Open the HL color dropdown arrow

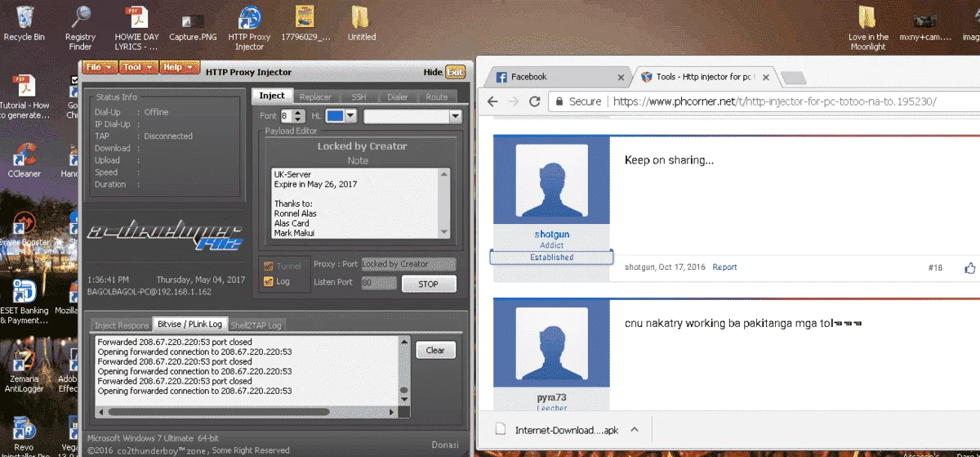tap(351, 117)
